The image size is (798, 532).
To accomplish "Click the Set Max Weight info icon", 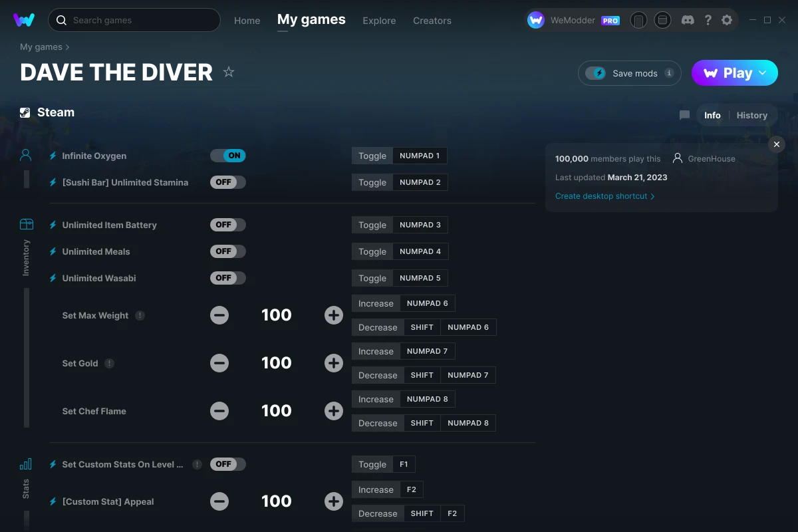I will (x=140, y=315).
